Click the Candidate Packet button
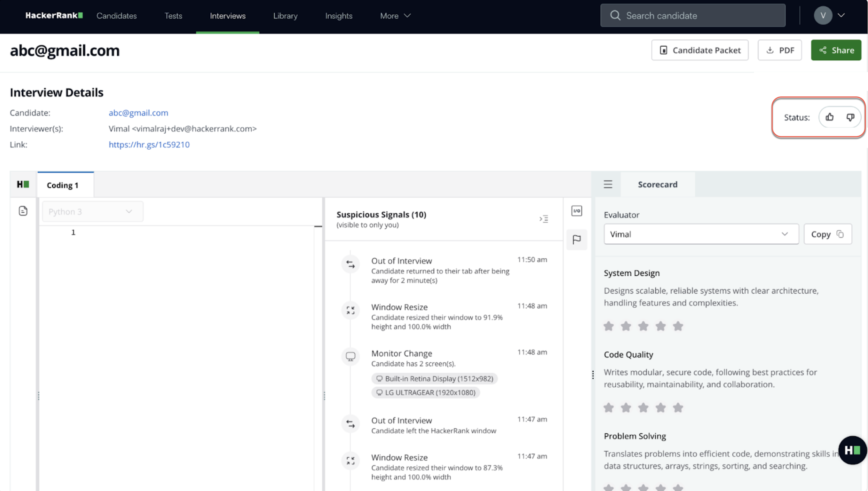Image resolution: width=868 pixels, height=491 pixels. coord(699,50)
